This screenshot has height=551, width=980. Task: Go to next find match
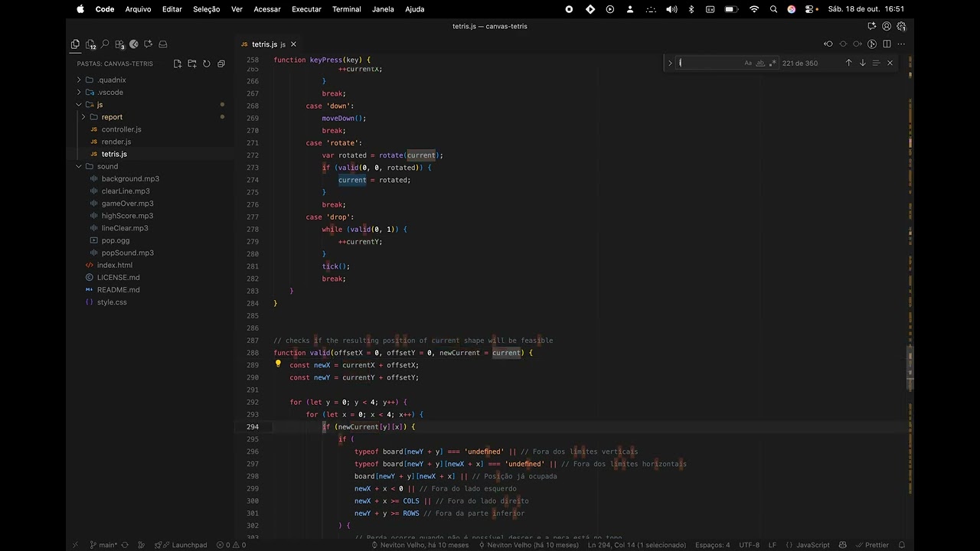(862, 63)
